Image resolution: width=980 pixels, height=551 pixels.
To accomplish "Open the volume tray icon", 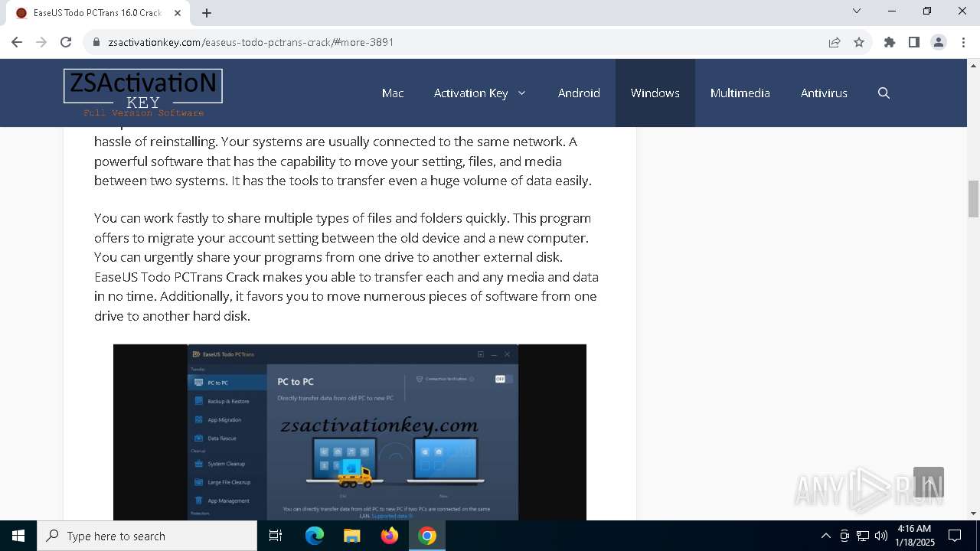I will pyautogui.click(x=881, y=536).
